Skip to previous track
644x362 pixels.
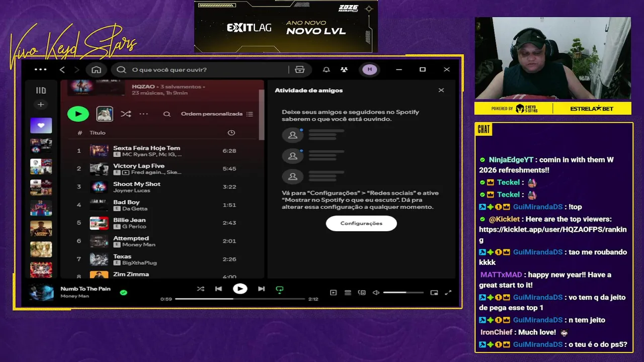click(218, 289)
